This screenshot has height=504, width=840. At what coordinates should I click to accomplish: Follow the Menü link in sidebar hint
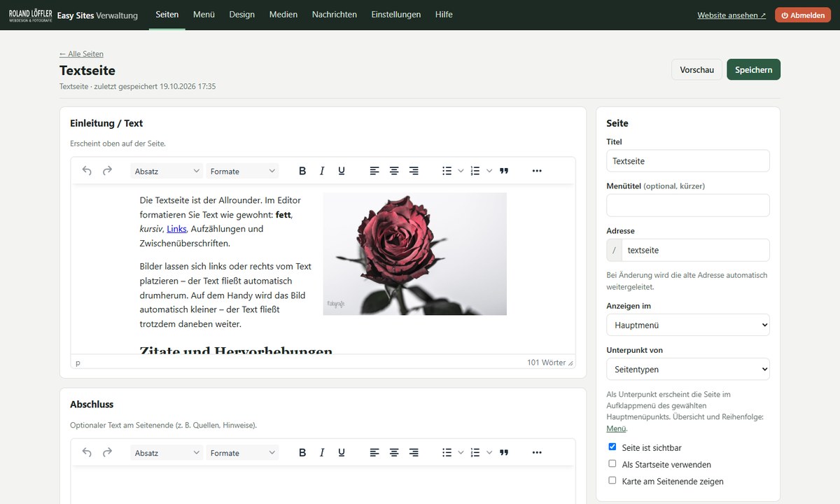(x=616, y=428)
